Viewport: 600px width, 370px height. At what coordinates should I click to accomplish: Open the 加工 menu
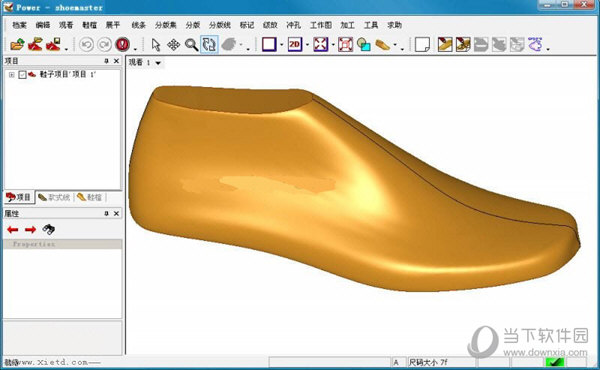[x=347, y=25]
